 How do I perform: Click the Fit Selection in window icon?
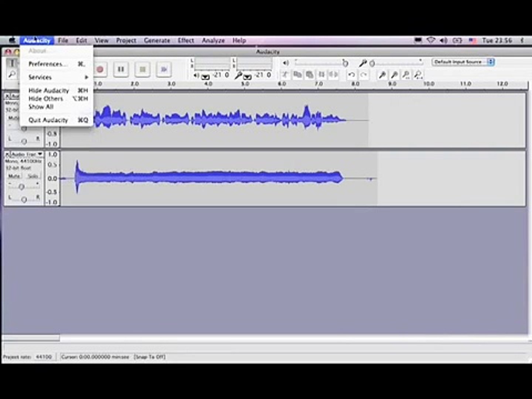(x=406, y=75)
